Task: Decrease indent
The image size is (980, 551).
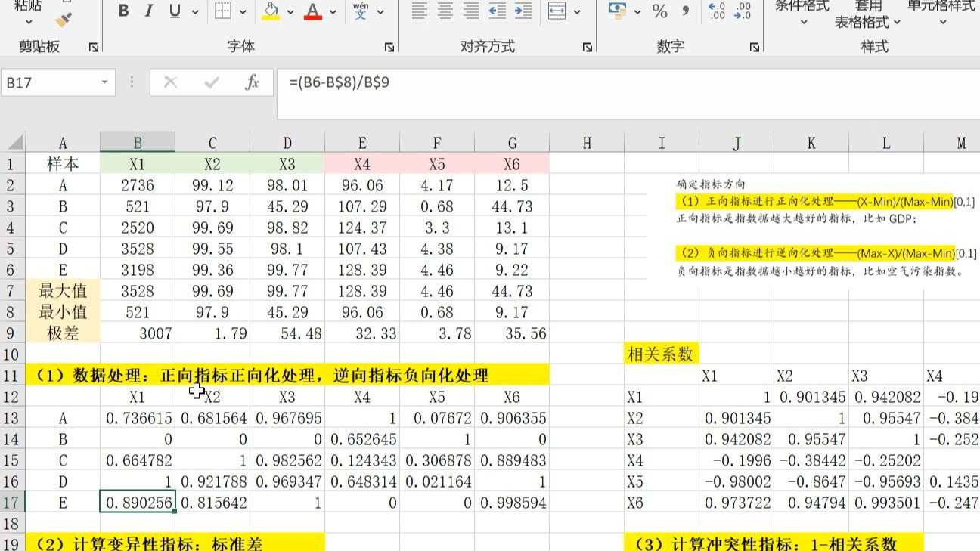Action: coord(497,11)
